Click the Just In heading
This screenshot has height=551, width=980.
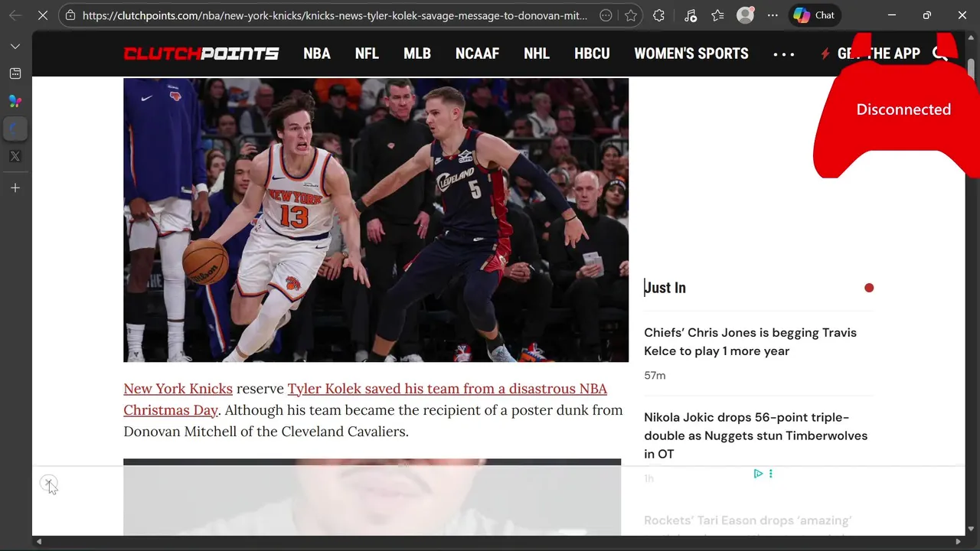click(665, 288)
